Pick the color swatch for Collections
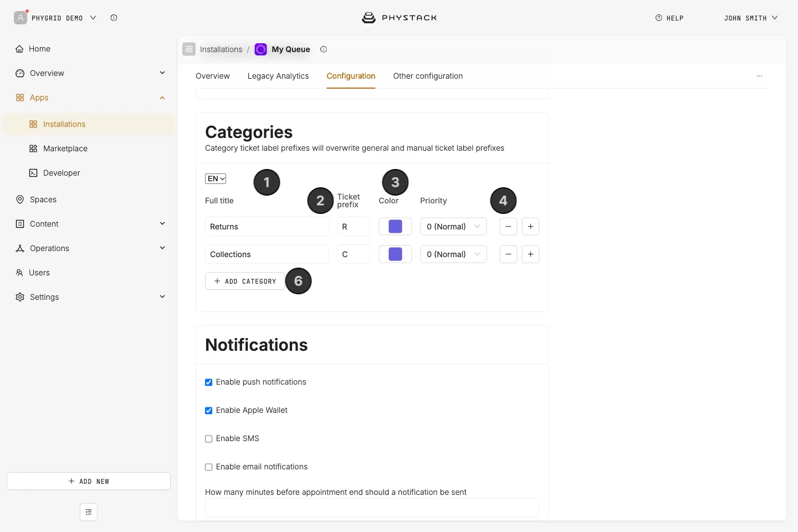This screenshot has width=798, height=532. point(395,254)
